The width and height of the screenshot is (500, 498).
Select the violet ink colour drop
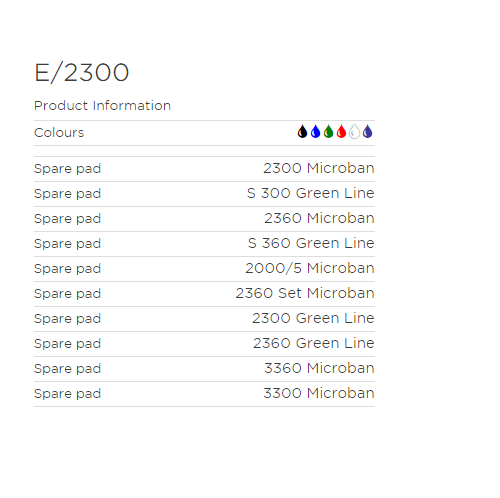coord(367,132)
